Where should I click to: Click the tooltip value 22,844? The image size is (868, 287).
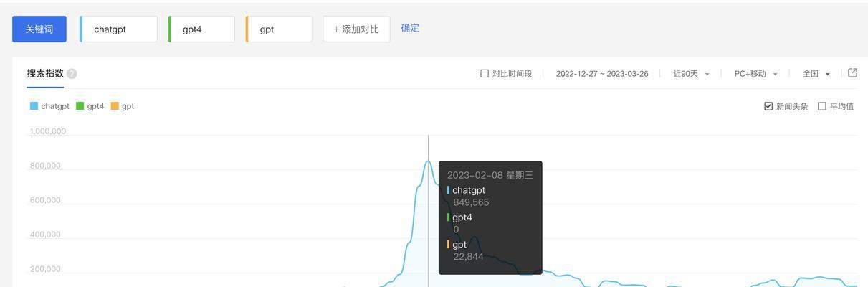point(468,257)
